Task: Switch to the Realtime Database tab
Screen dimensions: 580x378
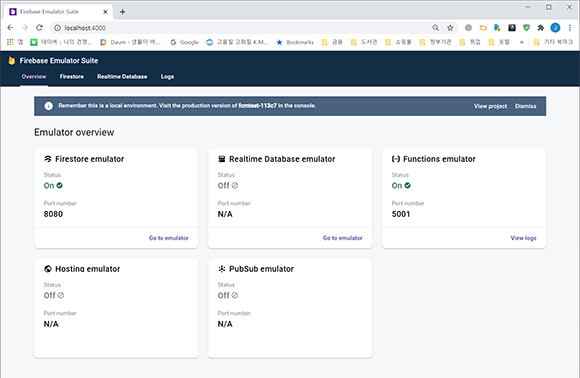Action: pyautogui.click(x=122, y=77)
